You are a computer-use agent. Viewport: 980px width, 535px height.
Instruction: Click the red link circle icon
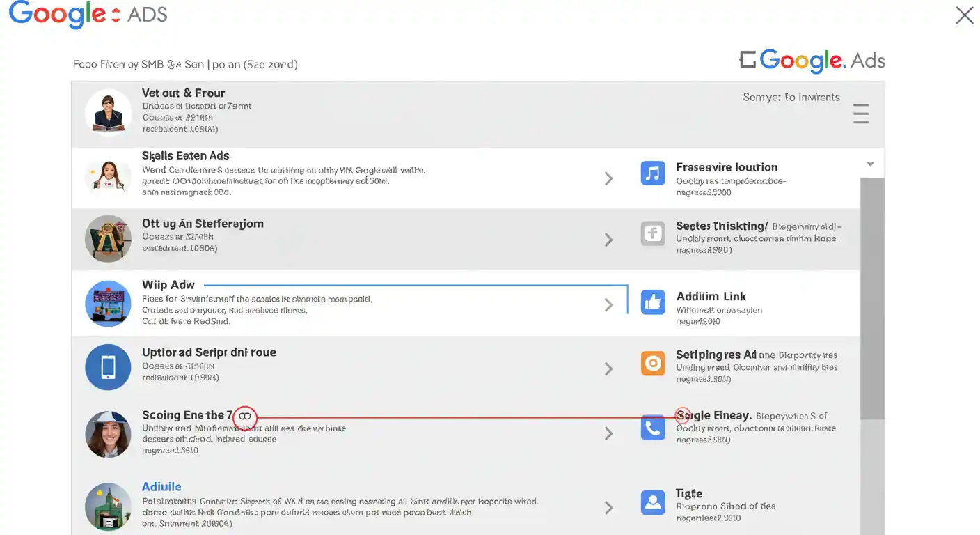pyautogui.click(x=244, y=417)
